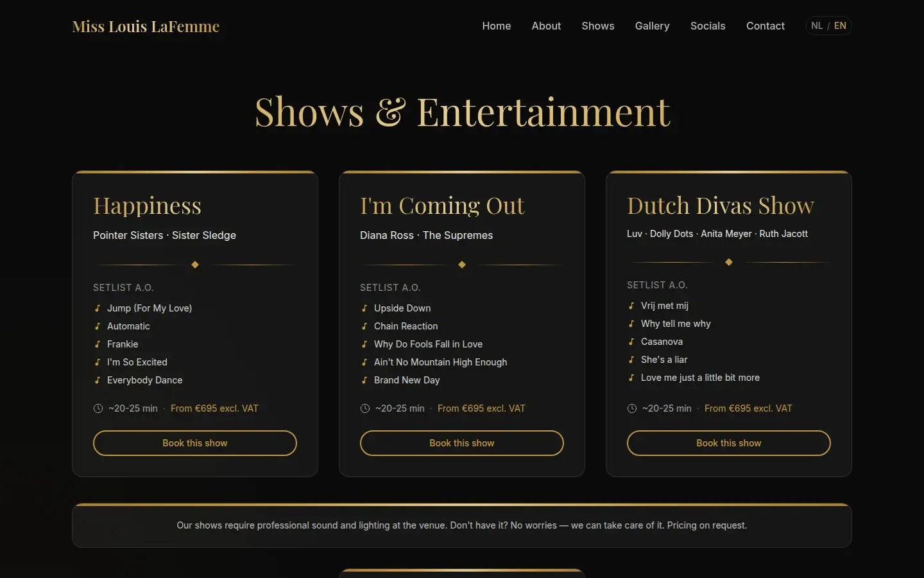Viewport: 924px width, 578px height.
Task: Click the music note next to Casanova
Action: click(631, 342)
